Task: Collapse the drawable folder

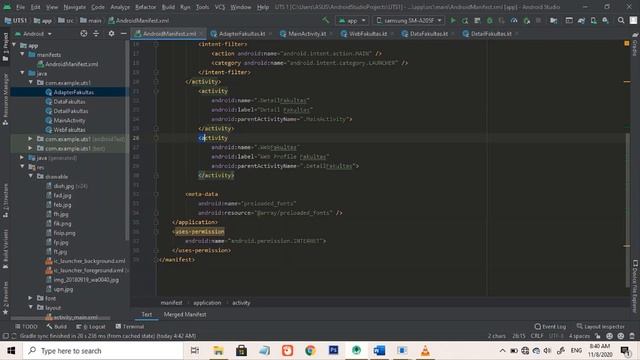Action: 31,176
